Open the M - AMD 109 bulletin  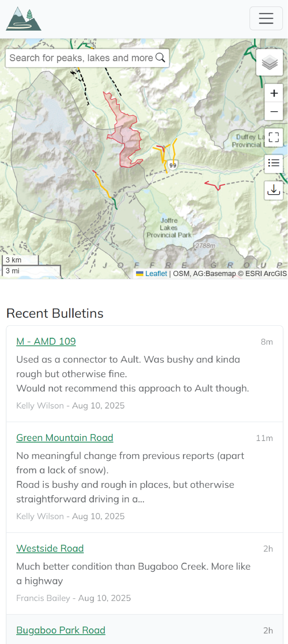(46, 341)
